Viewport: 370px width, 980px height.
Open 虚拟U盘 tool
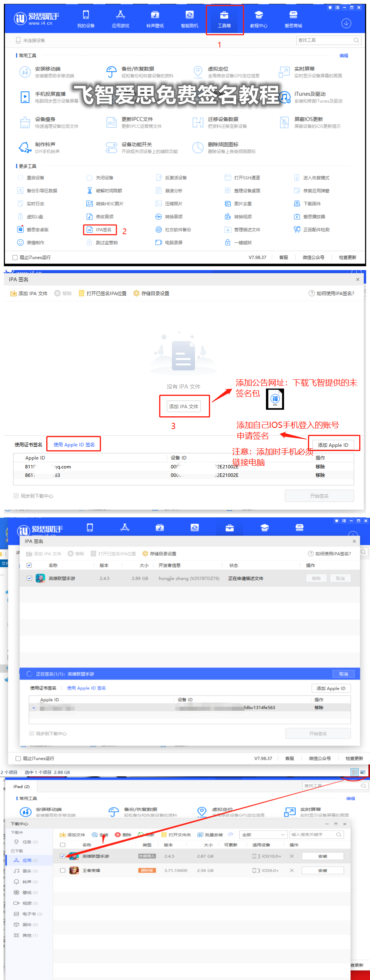(x=30, y=217)
